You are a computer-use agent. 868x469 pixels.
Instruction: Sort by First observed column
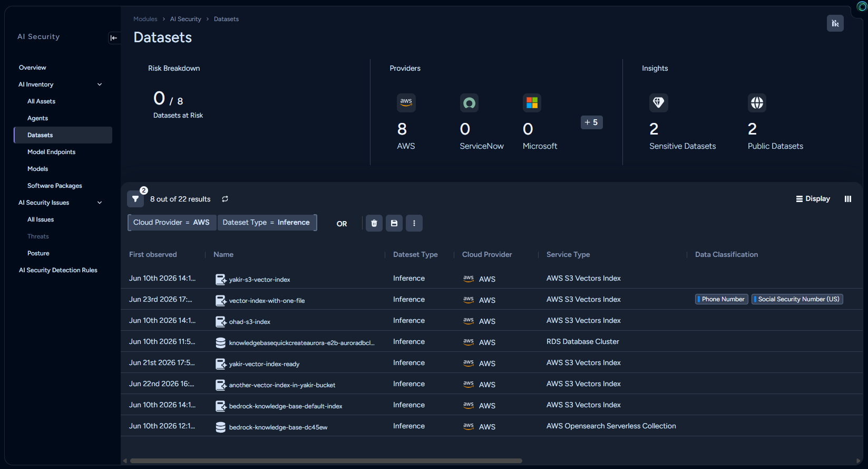coord(153,254)
